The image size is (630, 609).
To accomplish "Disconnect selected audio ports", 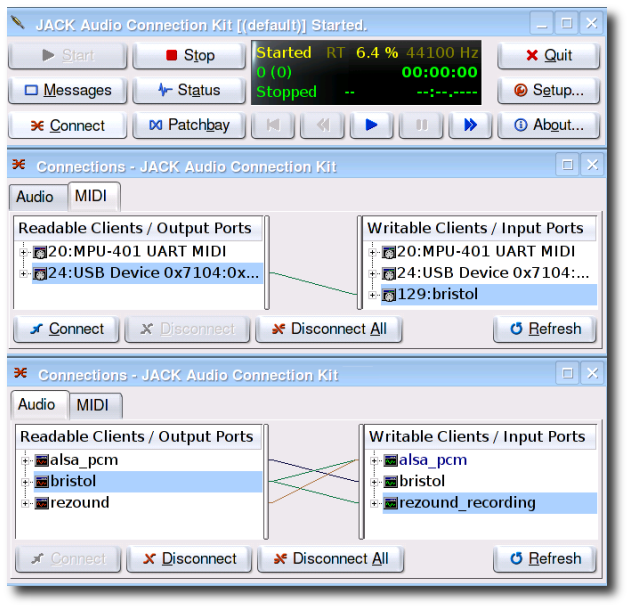I will 189,559.
